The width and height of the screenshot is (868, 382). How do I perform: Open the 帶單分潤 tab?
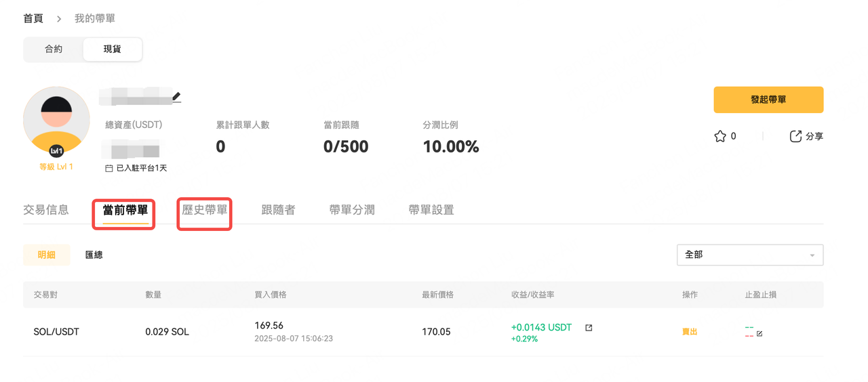point(352,210)
